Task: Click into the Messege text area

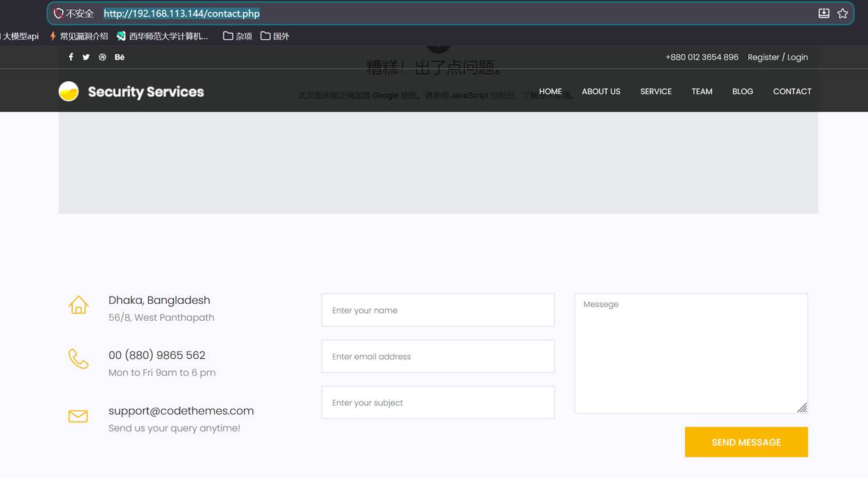Action: [691, 354]
